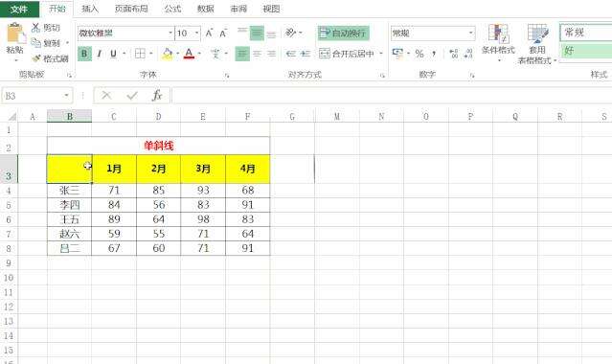Toggle the wrap text button
The image size is (612, 364).
[343, 34]
